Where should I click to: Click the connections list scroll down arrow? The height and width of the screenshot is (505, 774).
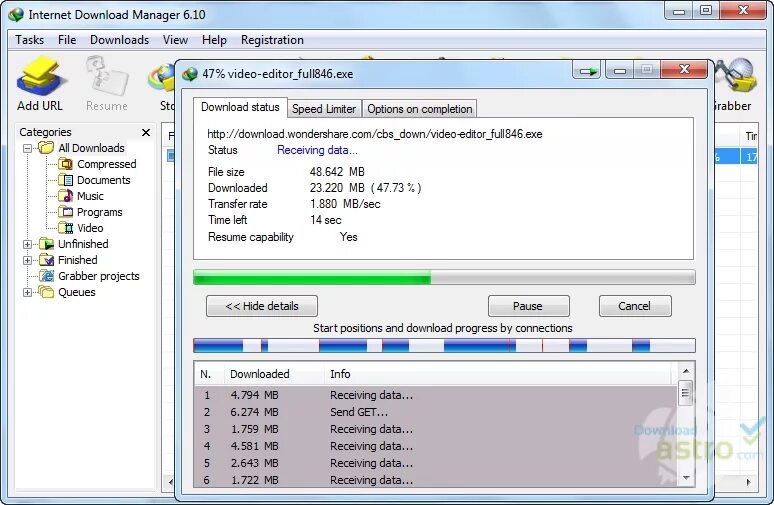click(x=686, y=478)
